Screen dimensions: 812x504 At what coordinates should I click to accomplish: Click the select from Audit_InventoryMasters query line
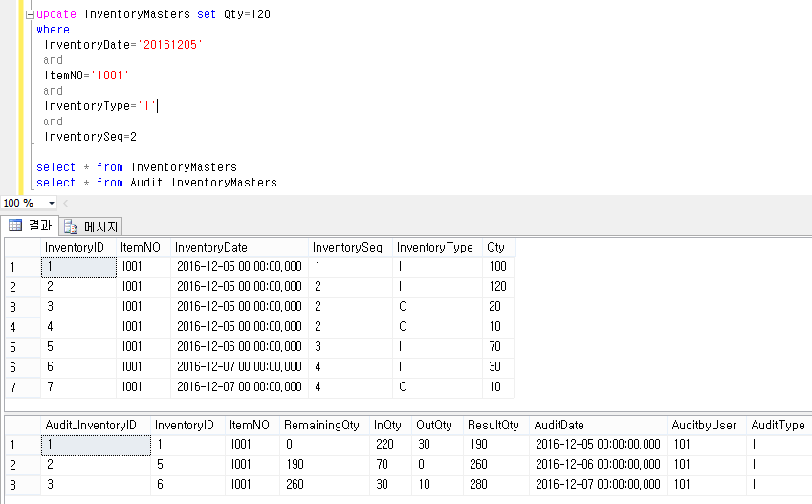(x=156, y=183)
